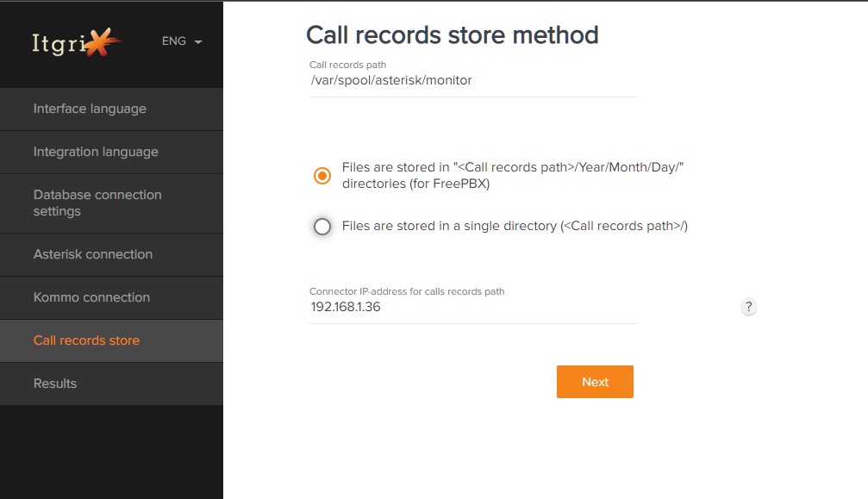Screen dimensions: 868x499
Task: Focus the Call records path field
Action: click(x=472, y=81)
